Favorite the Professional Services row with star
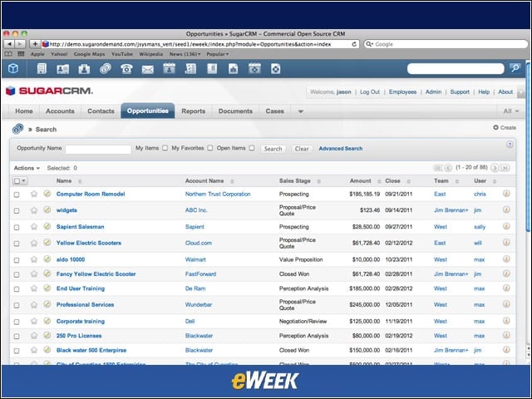Screen dimensions: 532x399 tap(34, 305)
